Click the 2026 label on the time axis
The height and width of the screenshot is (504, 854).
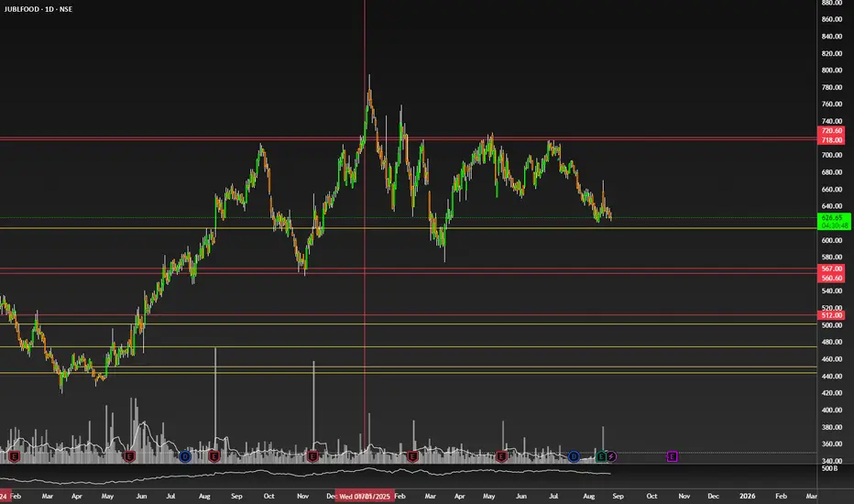(748, 497)
